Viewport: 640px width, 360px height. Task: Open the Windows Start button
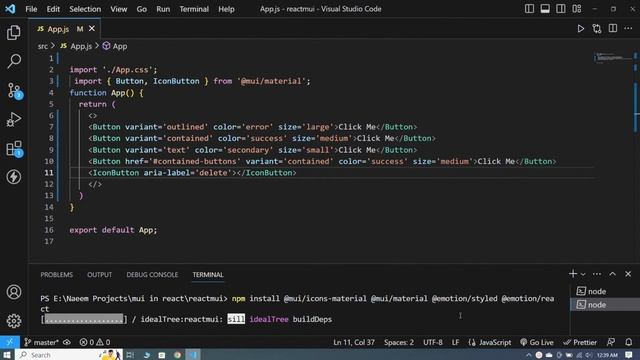[7, 355]
